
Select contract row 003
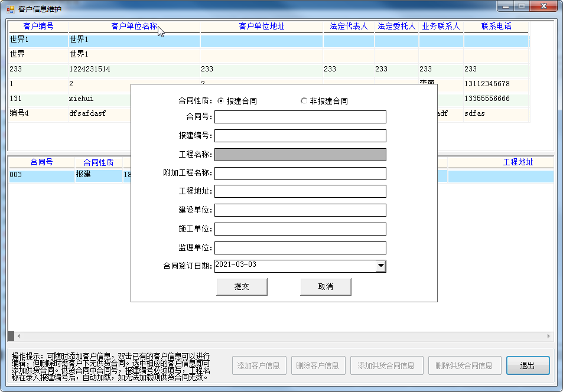[41, 175]
